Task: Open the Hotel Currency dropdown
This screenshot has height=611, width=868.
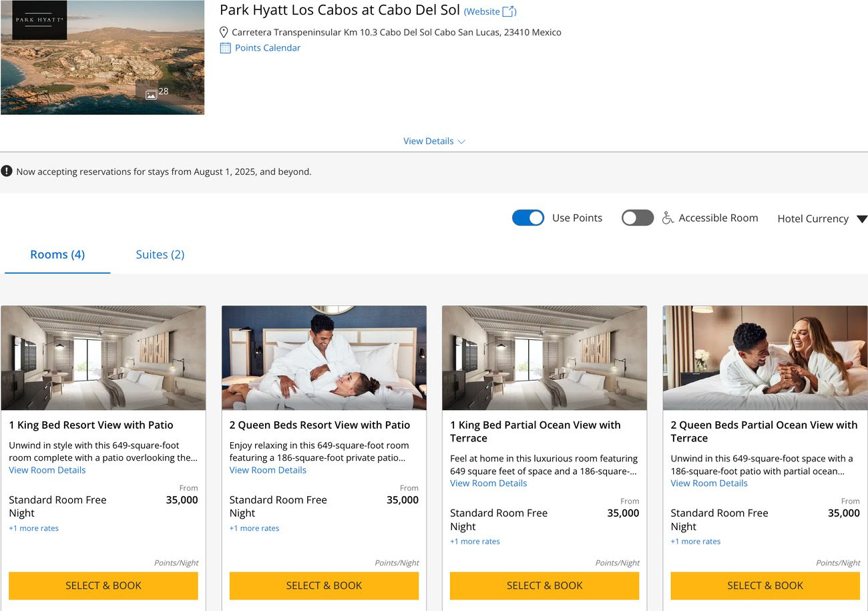Action: (821, 218)
